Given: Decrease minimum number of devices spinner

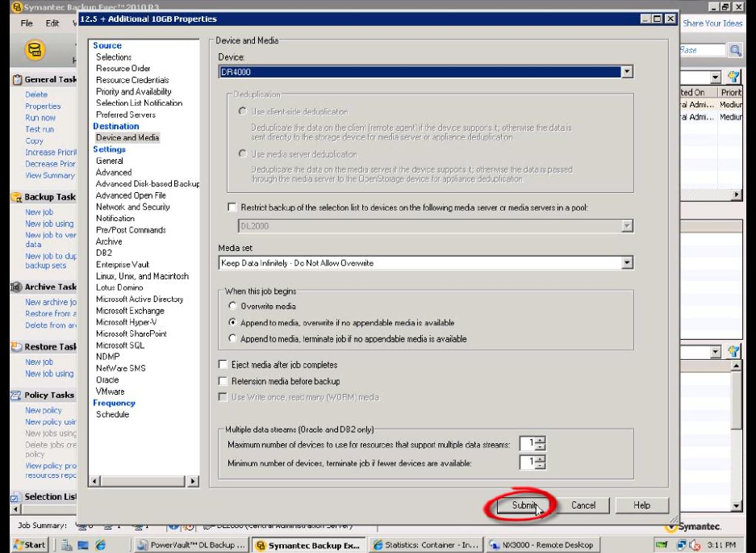Looking at the screenshot, I should tap(541, 465).
